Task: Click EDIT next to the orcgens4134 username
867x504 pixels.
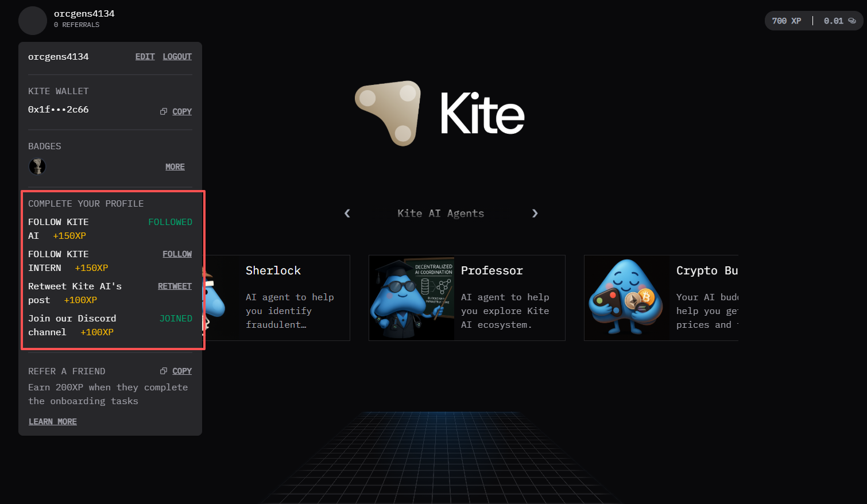Action: [145, 56]
